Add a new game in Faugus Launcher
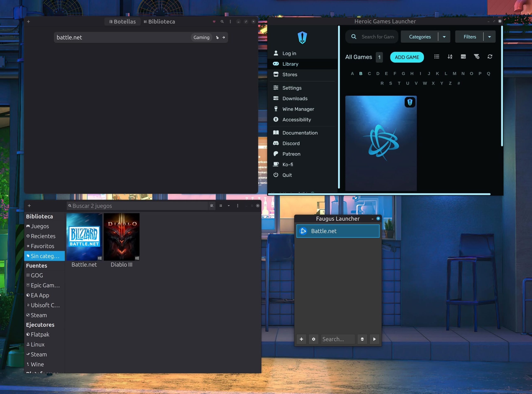Viewport: 532px width, 394px height. [301, 339]
